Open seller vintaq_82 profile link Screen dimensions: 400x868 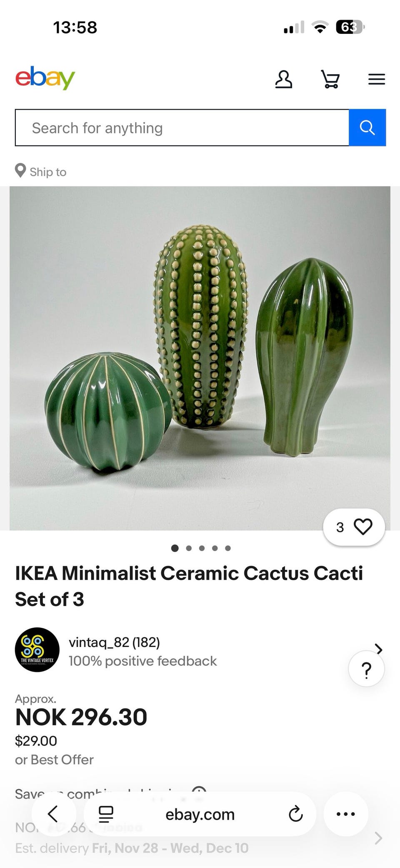tap(114, 642)
